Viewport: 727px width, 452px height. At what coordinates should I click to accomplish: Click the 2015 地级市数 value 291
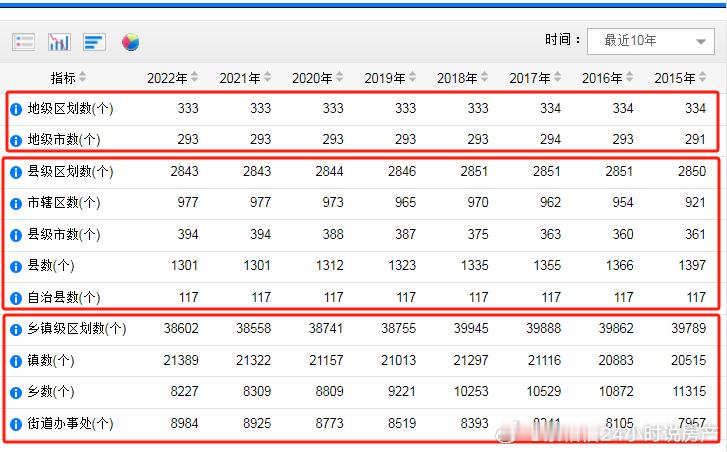(x=695, y=140)
